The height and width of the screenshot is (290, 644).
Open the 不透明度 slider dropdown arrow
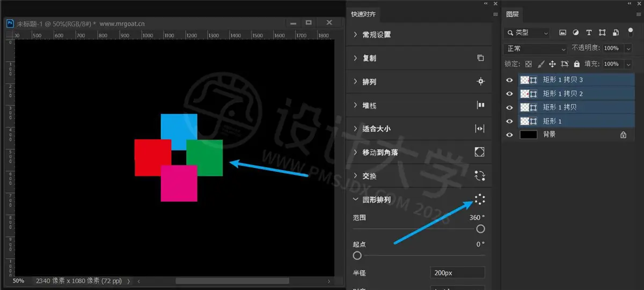coord(628,48)
